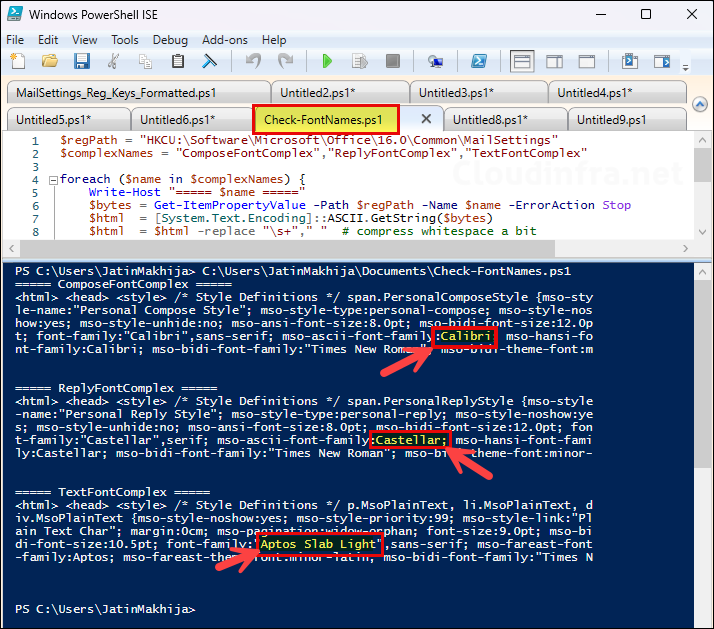Show script pane maximized layout

point(586,61)
